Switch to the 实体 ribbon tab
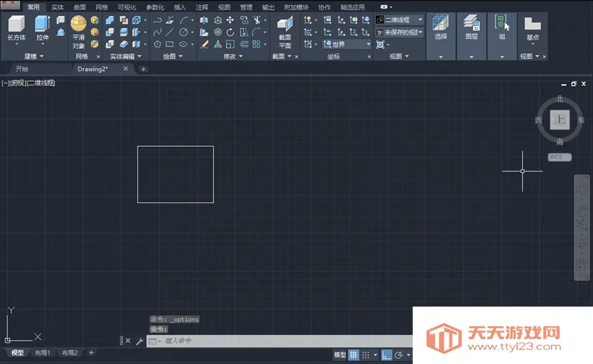The height and width of the screenshot is (364, 593). tap(57, 7)
